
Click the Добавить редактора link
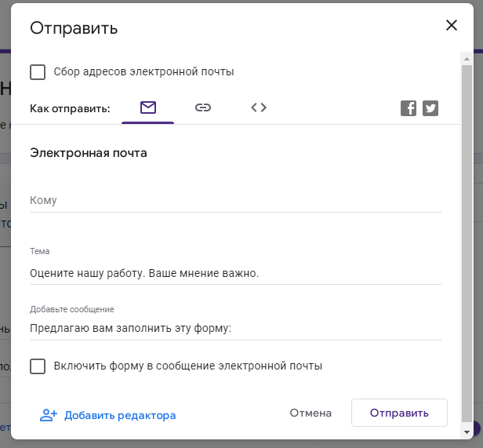tap(120, 415)
